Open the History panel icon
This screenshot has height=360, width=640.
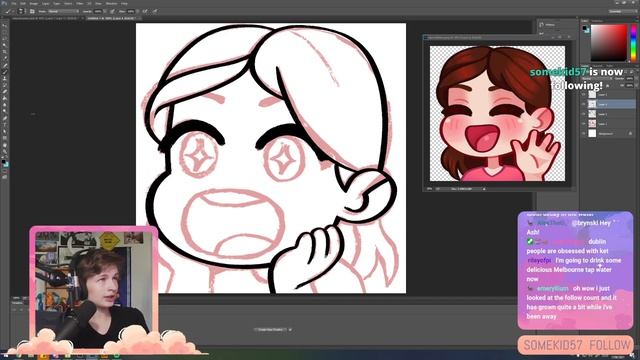coord(542,25)
